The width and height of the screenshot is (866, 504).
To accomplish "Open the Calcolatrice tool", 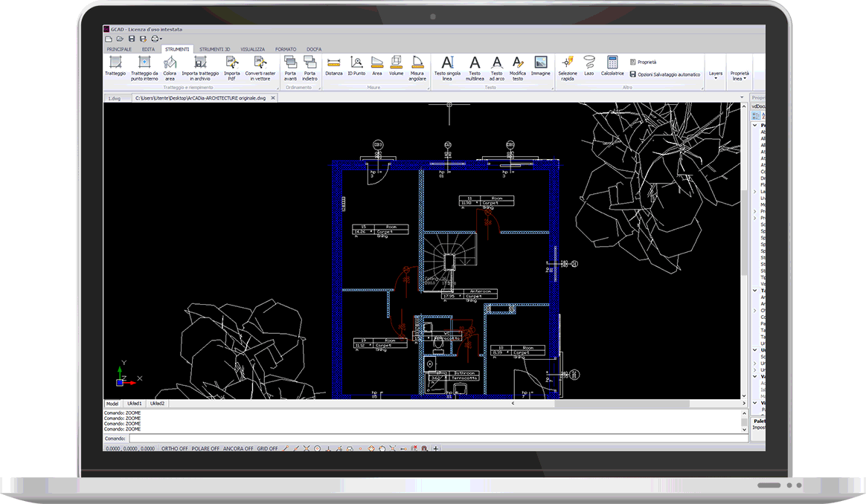I will click(612, 67).
